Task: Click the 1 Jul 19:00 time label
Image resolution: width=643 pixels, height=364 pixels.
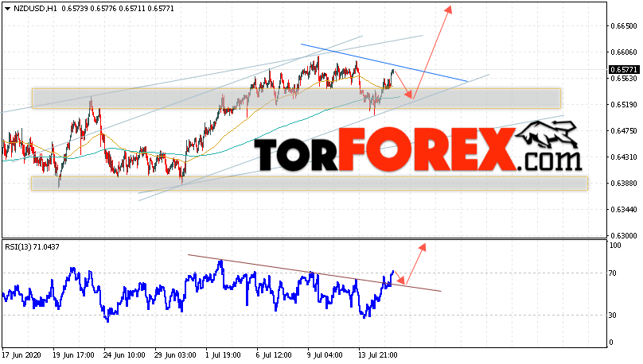Action: click(x=223, y=355)
